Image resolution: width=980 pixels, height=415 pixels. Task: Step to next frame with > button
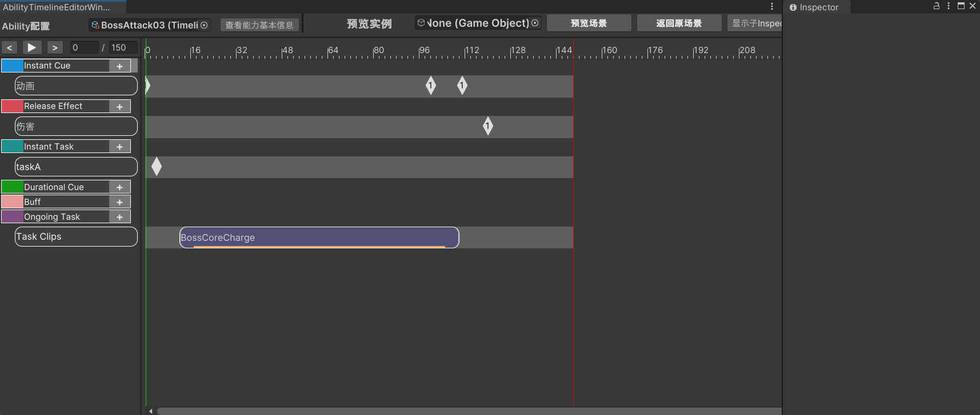[55, 48]
